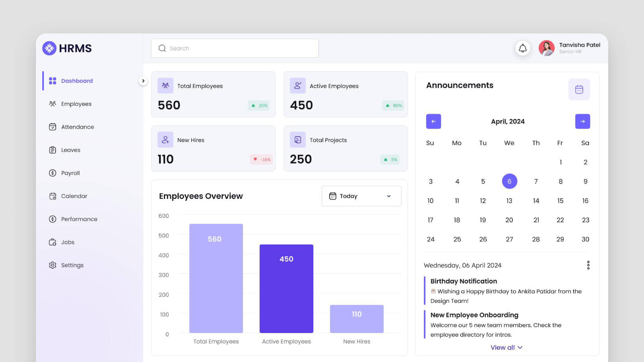Expand the sidebar with the chevron arrow
Screen dimensions: 644x362
click(143, 81)
